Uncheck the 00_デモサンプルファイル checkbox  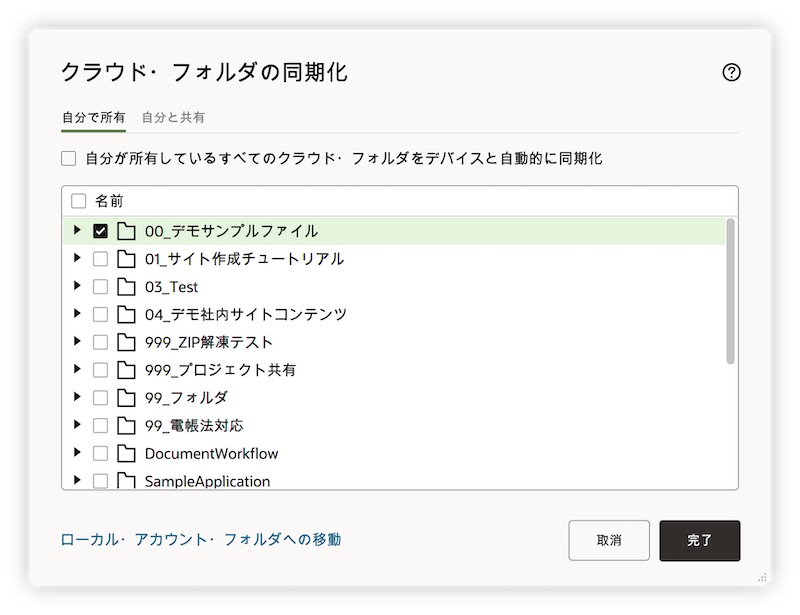click(100, 231)
